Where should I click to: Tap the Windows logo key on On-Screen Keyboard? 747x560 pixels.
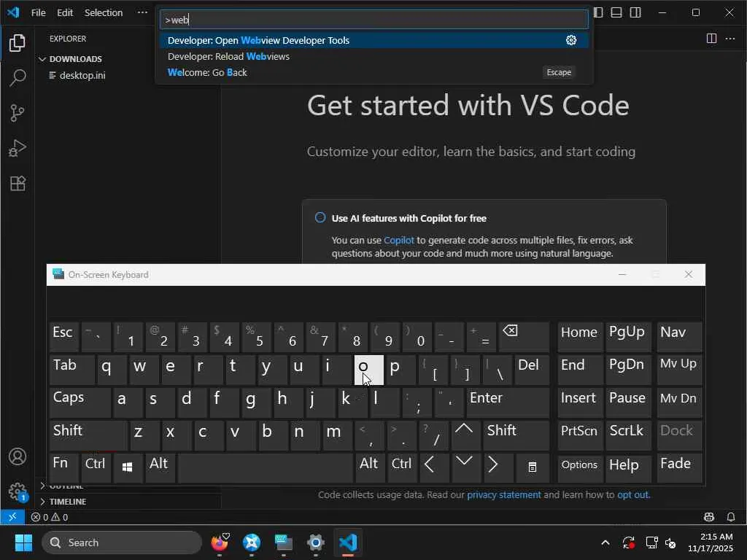[128, 467]
